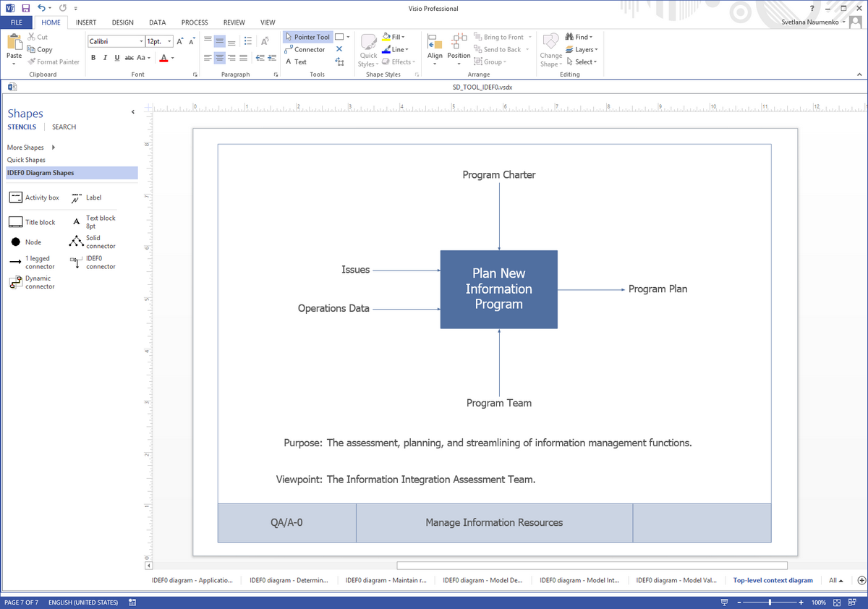Switch to the DESIGN ribbon tab
This screenshot has height=609, width=868.
(x=122, y=22)
